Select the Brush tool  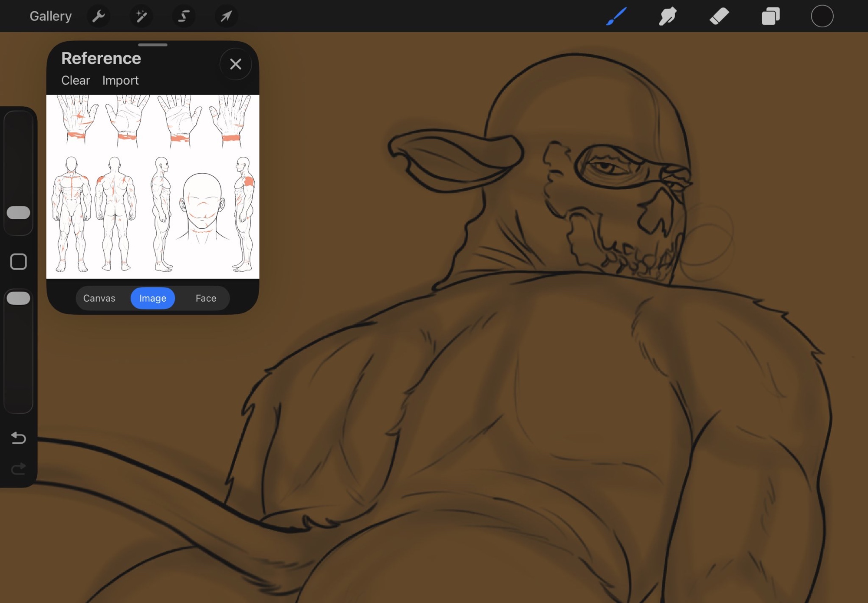coord(616,16)
